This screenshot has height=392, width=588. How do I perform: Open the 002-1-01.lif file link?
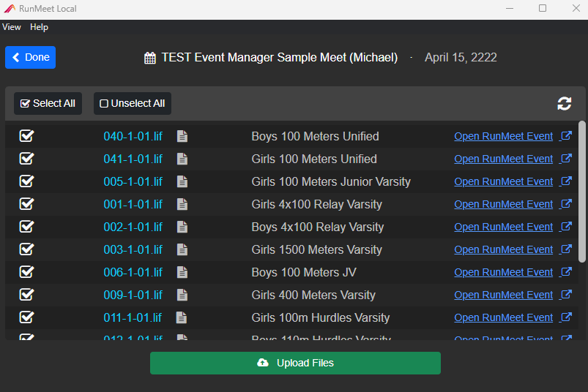pos(133,227)
